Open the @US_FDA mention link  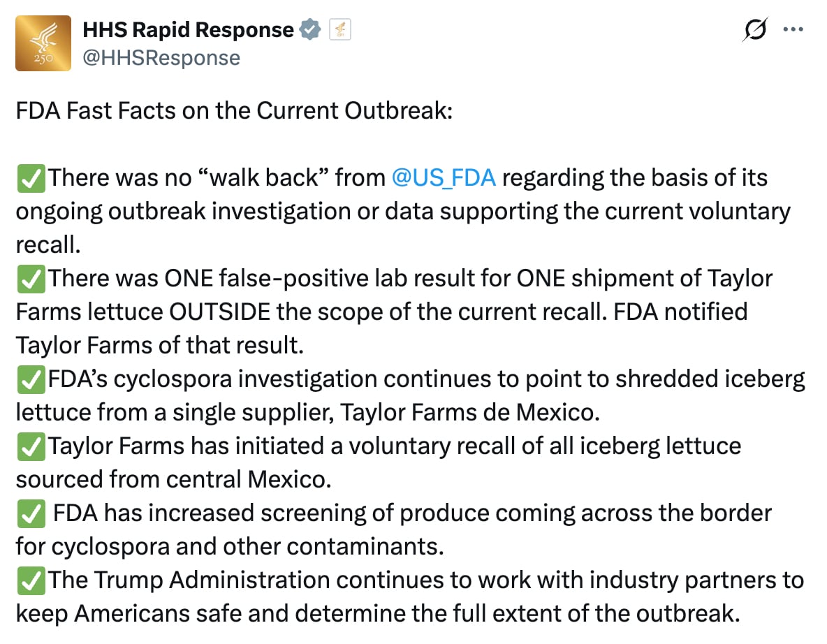click(444, 177)
